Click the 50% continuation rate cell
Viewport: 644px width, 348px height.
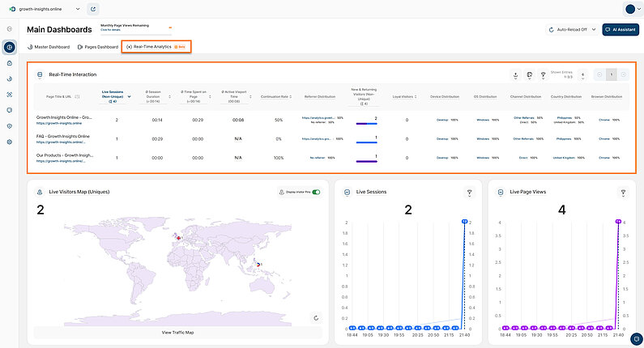279,121
